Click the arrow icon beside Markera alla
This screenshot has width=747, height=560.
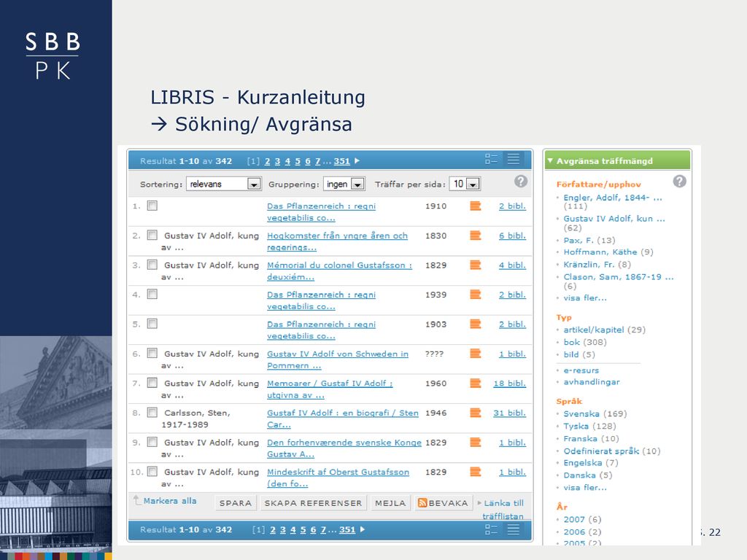tap(137, 500)
